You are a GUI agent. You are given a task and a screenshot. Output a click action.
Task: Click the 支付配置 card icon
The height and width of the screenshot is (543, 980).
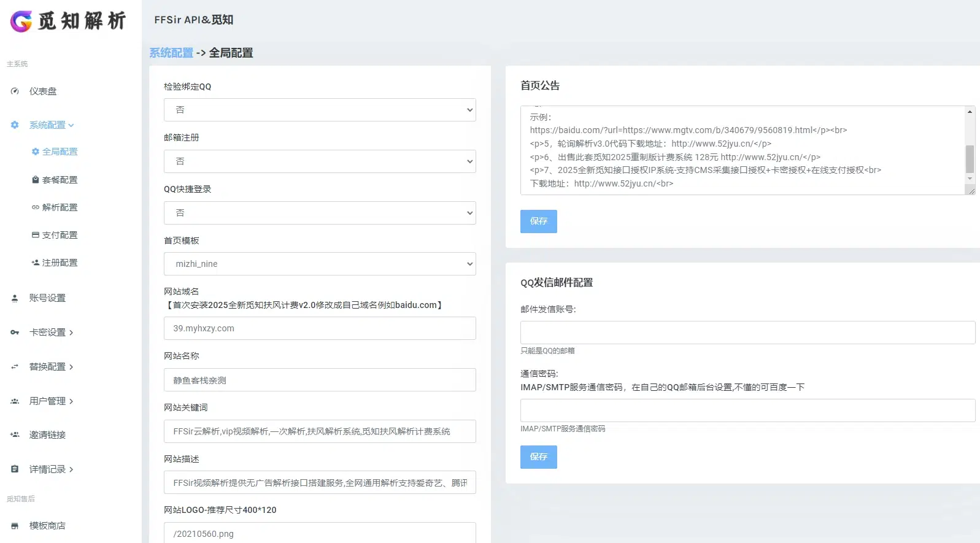click(x=36, y=235)
